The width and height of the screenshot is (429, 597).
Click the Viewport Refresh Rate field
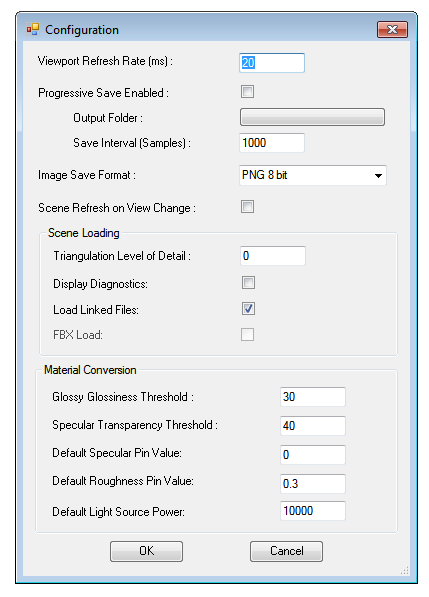coord(272,63)
